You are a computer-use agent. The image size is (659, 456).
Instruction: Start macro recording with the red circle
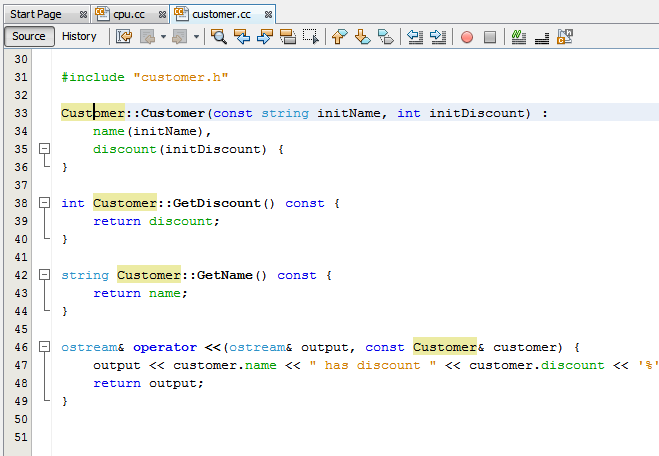[x=467, y=37]
